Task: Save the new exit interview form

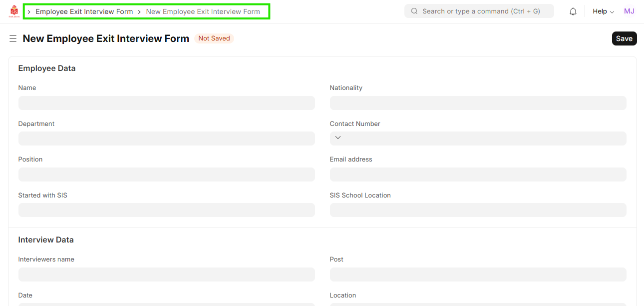Action: pyautogui.click(x=624, y=38)
